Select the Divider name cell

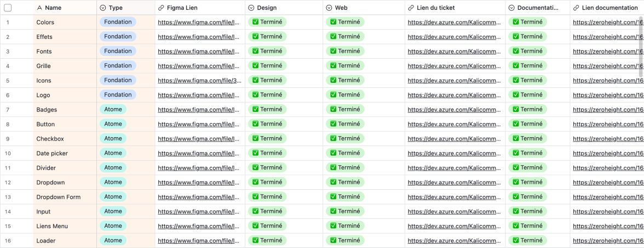tap(65, 168)
